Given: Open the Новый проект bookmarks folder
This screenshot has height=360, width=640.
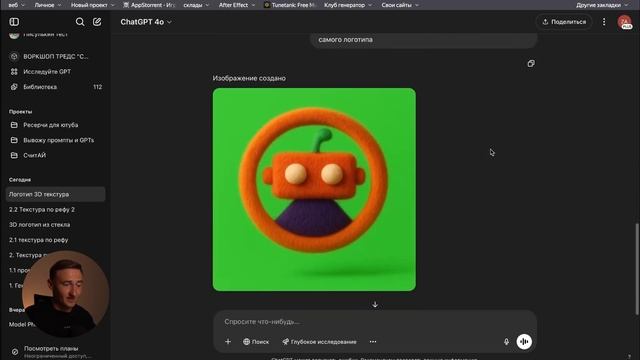Looking at the screenshot, I should [x=92, y=5].
